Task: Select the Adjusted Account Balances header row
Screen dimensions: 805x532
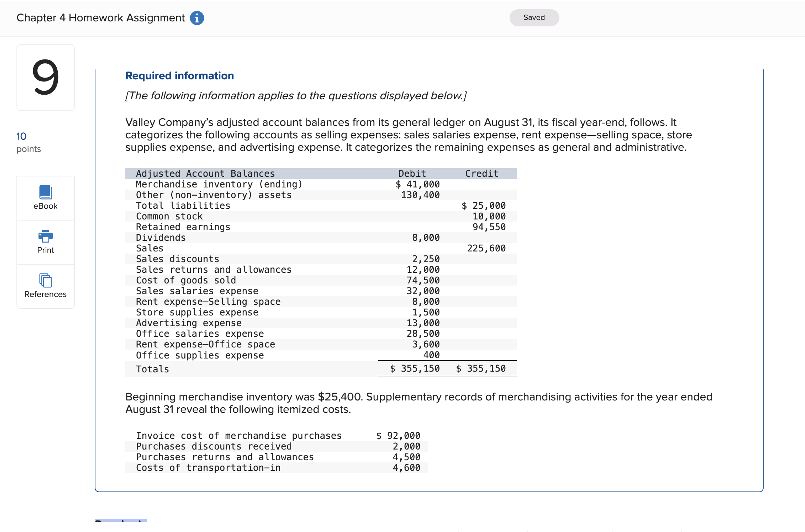Action: 205,173
